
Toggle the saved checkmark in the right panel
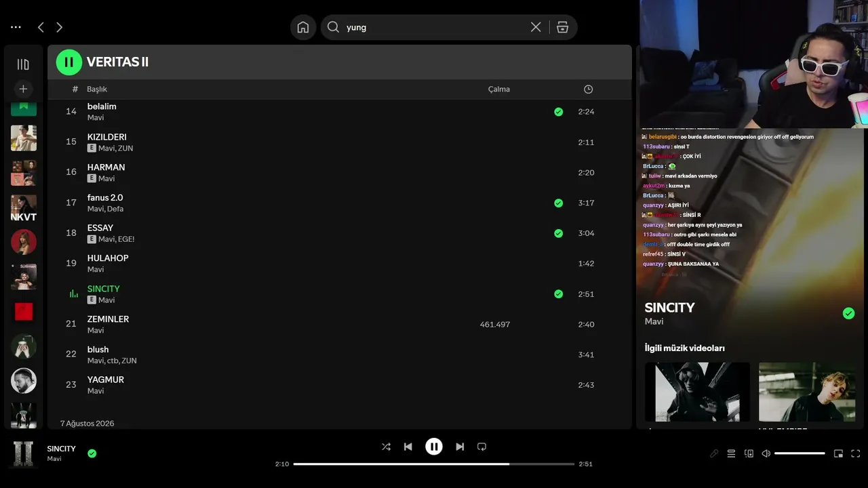click(x=848, y=313)
